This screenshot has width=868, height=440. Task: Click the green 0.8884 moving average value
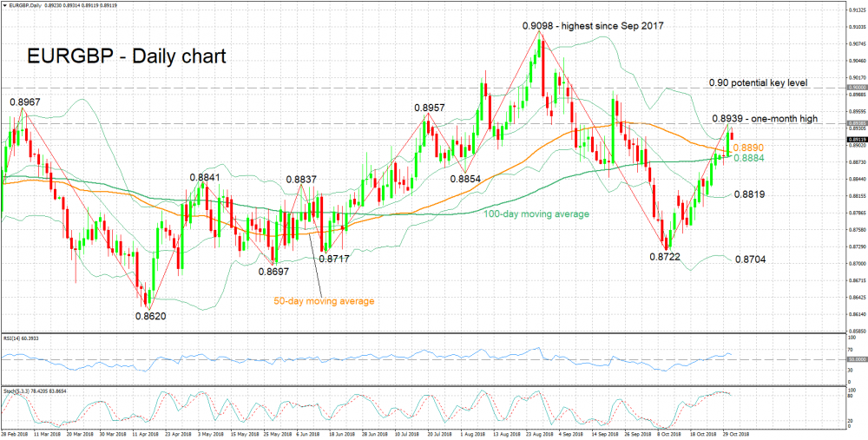(749, 158)
